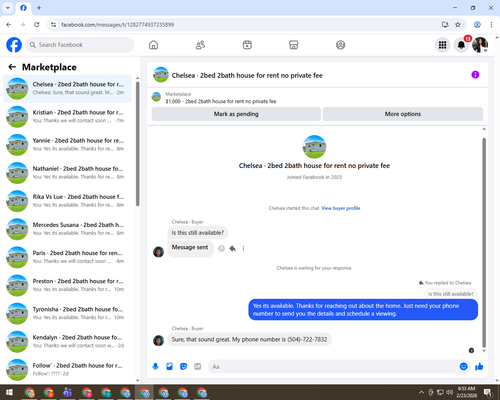Viewport: 500px width, 400px height.
Task: Open the Marketplace storefront icon
Action: (x=294, y=45)
